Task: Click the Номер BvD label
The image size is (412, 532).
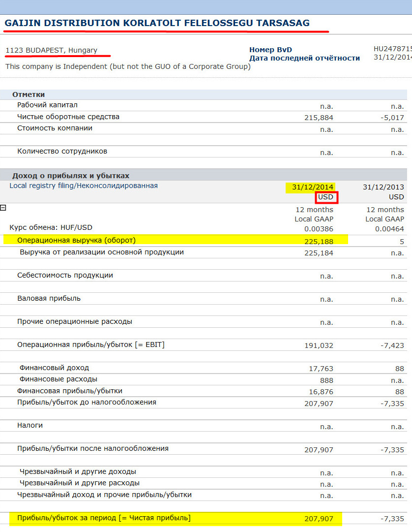Action: click(270, 50)
